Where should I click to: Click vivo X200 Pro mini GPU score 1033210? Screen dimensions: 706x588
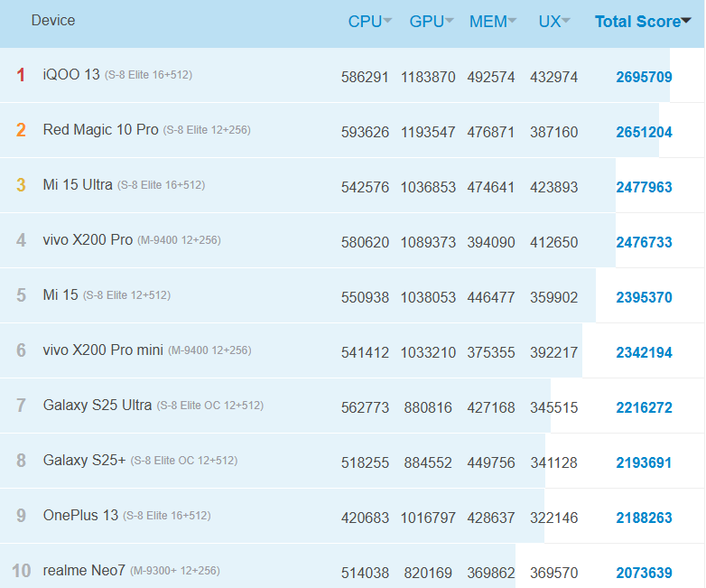(x=428, y=352)
